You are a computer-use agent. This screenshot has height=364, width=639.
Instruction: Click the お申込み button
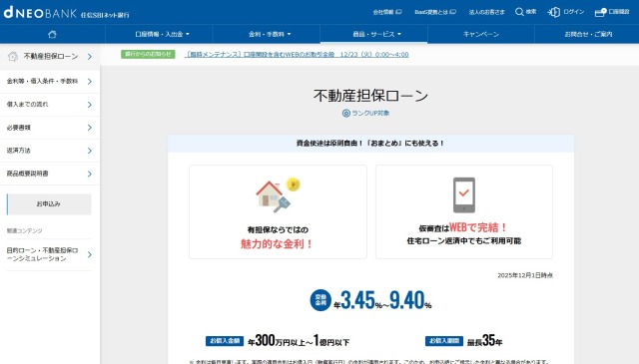coord(49,204)
